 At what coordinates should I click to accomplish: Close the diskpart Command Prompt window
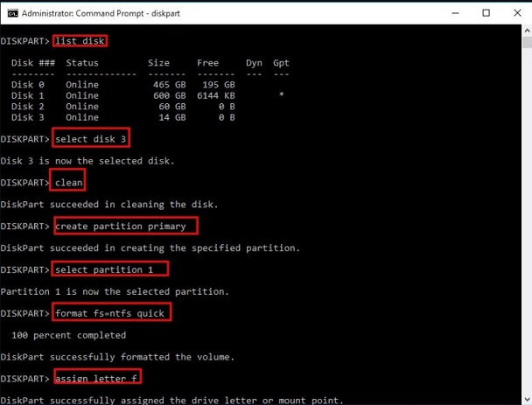coord(517,13)
